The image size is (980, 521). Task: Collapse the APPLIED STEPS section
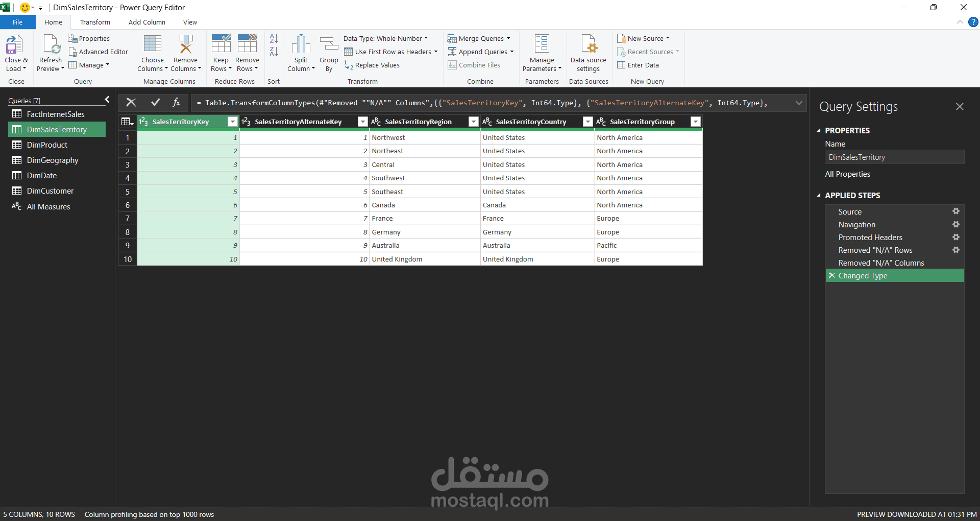pyautogui.click(x=819, y=195)
